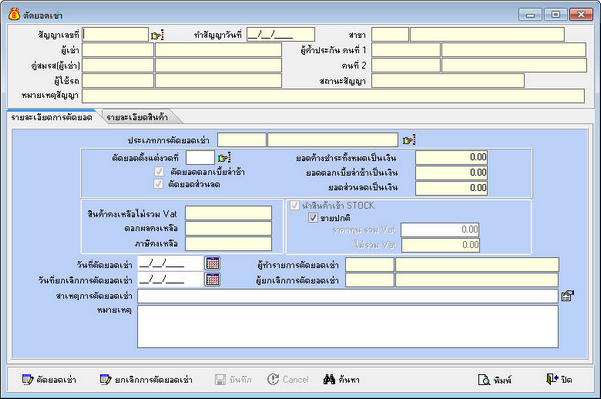Click the ค้นหา search button
Viewport: 601px width, 399px height.
341,380
